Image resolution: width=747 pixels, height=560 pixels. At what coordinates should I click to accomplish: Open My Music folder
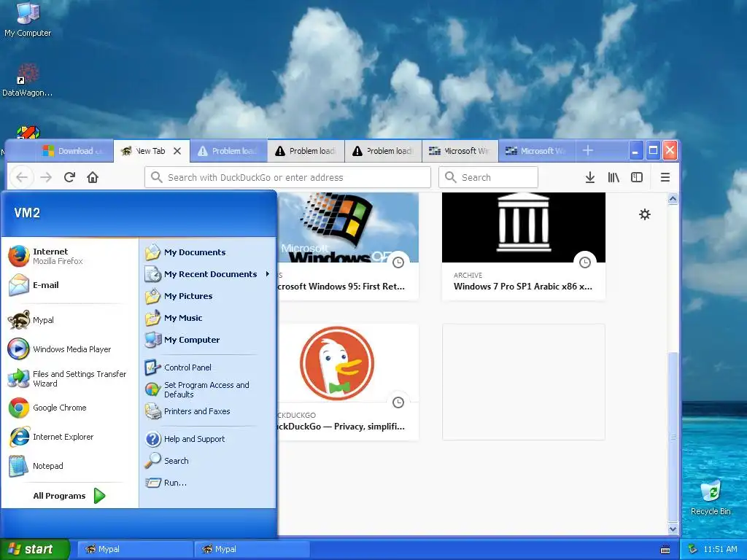click(208, 318)
